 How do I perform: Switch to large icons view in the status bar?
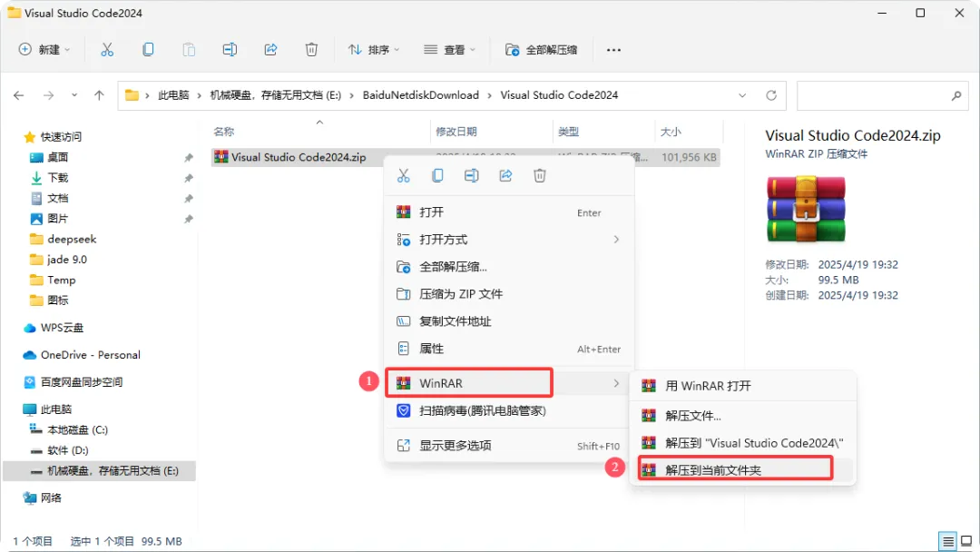tap(966, 541)
